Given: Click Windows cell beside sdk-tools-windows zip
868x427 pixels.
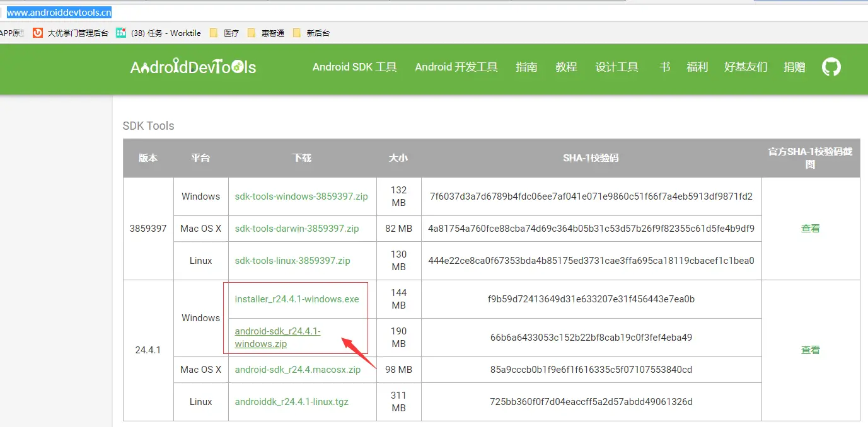Looking at the screenshot, I should coord(200,196).
